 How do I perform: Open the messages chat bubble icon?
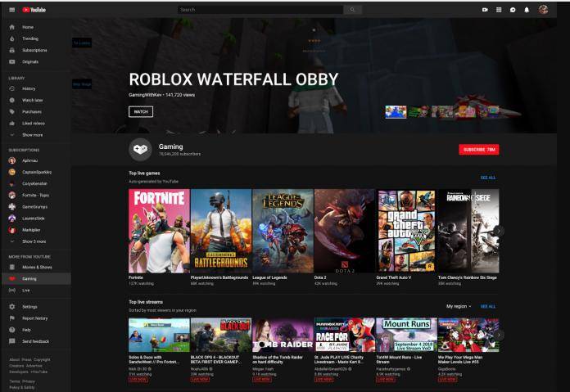coord(513,10)
